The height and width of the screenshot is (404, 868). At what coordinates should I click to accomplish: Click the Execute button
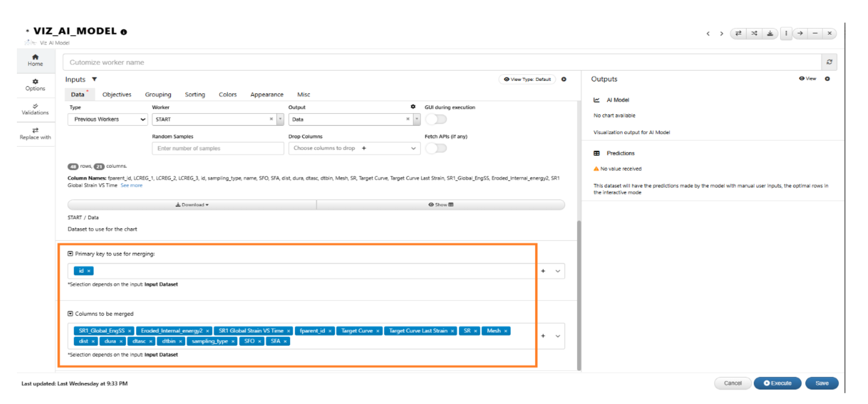(x=777, y=383)
